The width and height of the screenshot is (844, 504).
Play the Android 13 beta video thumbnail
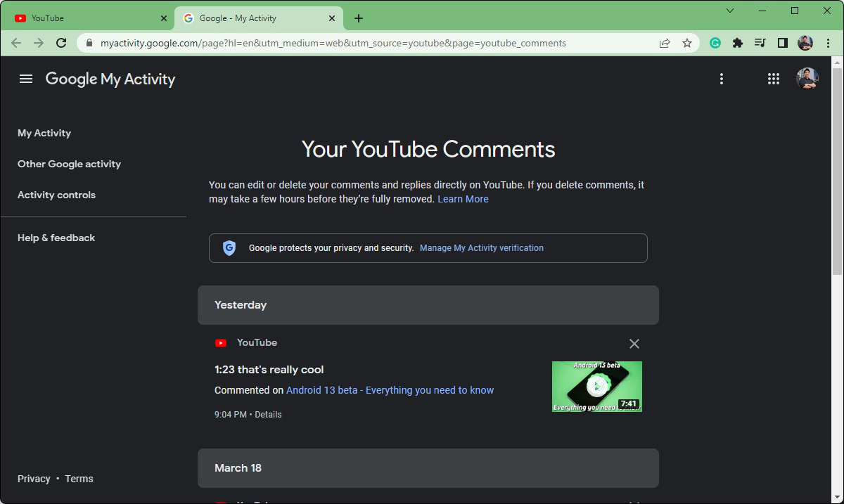click(596, 386)
